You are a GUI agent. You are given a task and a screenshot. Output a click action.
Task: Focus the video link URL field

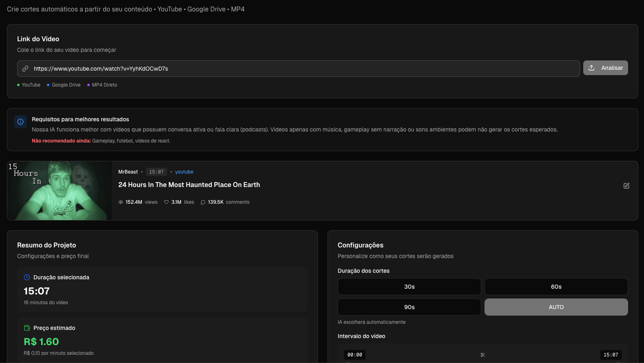[x=302, y=69]
